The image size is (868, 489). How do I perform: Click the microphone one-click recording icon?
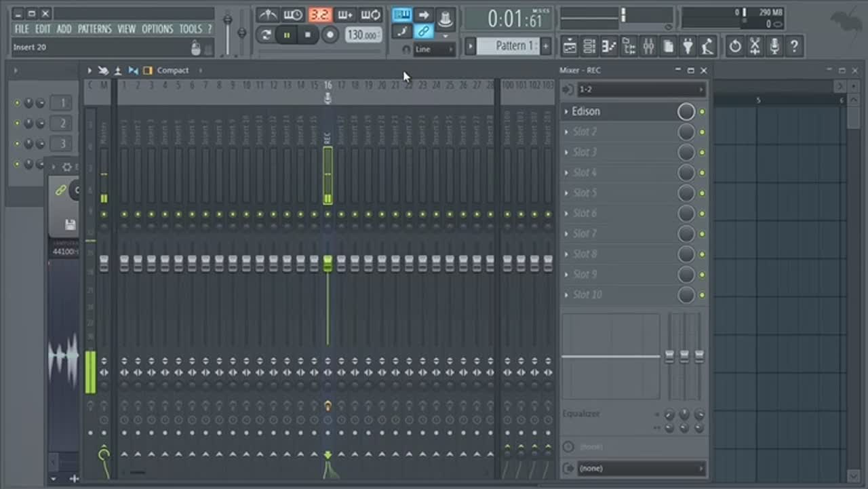click(x=774, y=46)
